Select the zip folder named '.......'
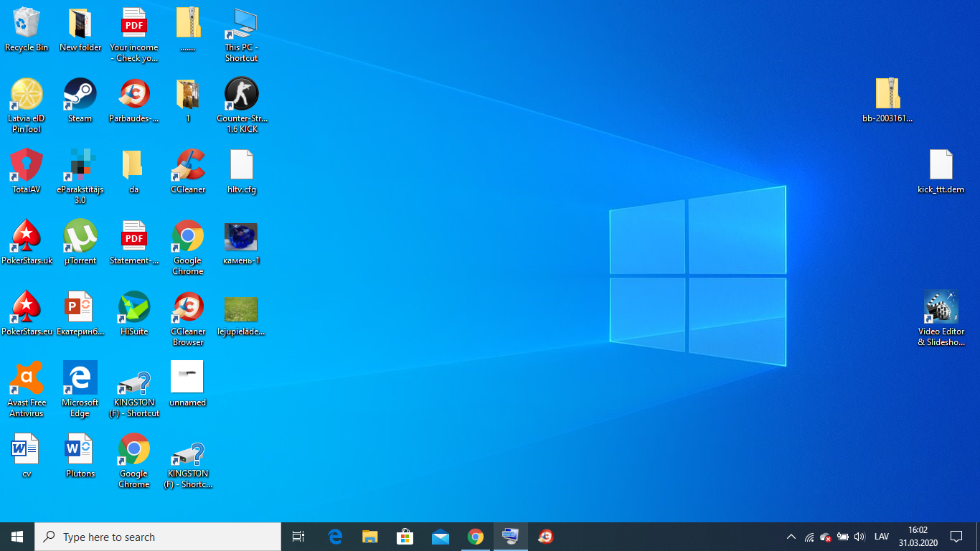The height and width of the screenshot is (551, 980). click(x=188, y=30)
